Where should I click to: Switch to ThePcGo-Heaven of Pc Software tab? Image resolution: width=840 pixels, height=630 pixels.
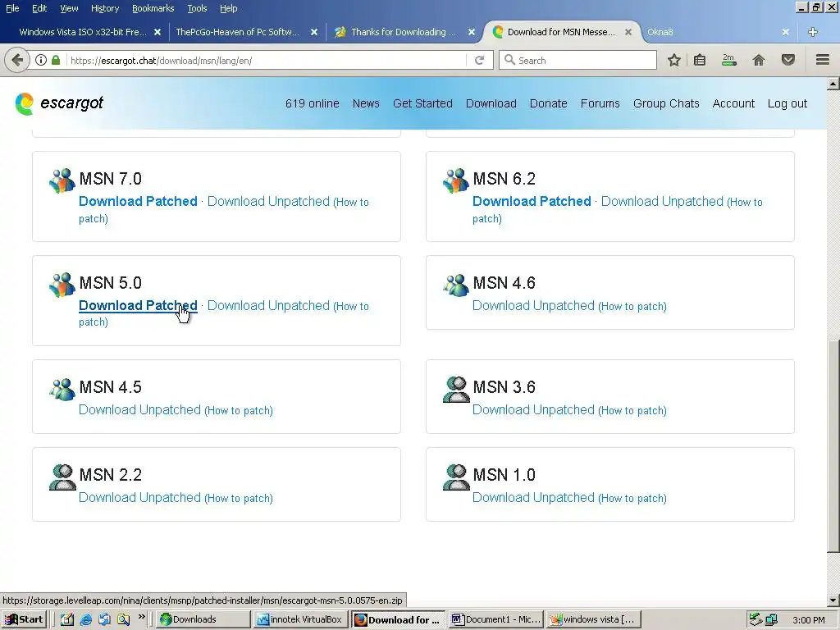pos(237,32)
